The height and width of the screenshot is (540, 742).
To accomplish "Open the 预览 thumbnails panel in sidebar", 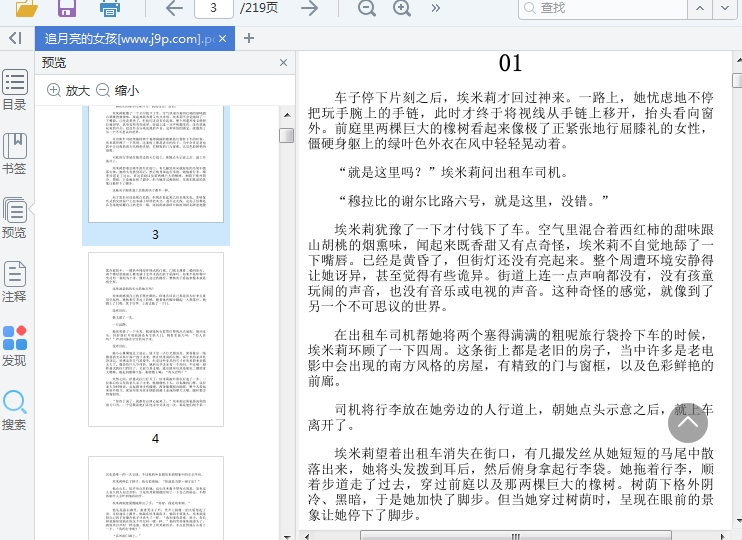I will [15, 218].
